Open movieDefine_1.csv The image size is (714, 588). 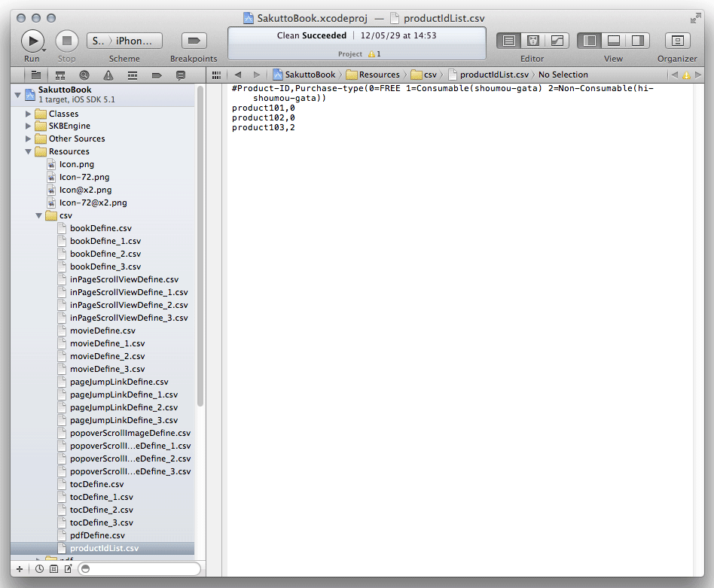pyautogui.click(x=107, y=343)
